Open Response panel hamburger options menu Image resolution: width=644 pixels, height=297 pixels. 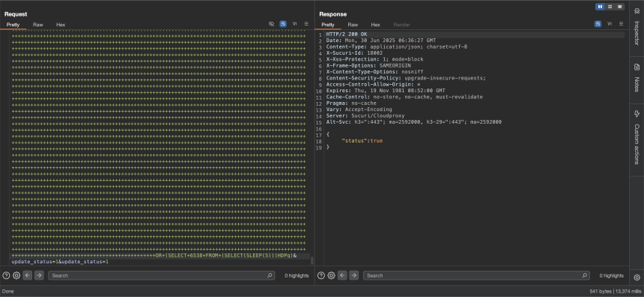click(621, 24)
